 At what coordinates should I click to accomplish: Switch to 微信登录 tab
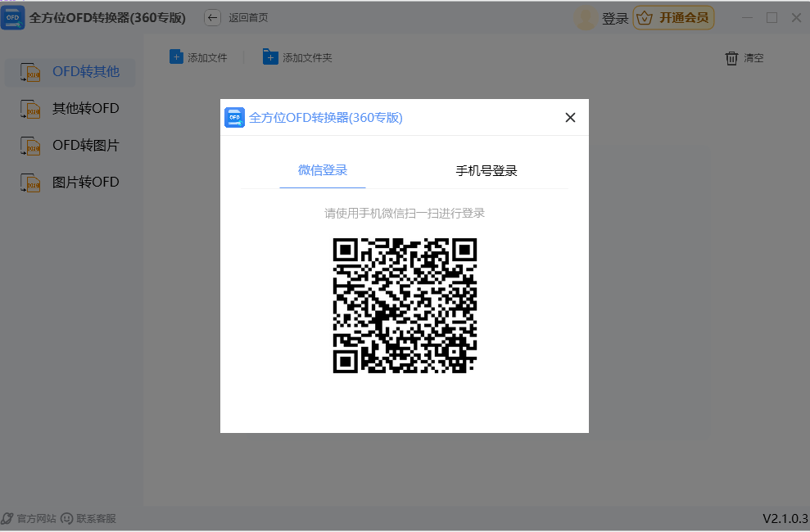323,170
